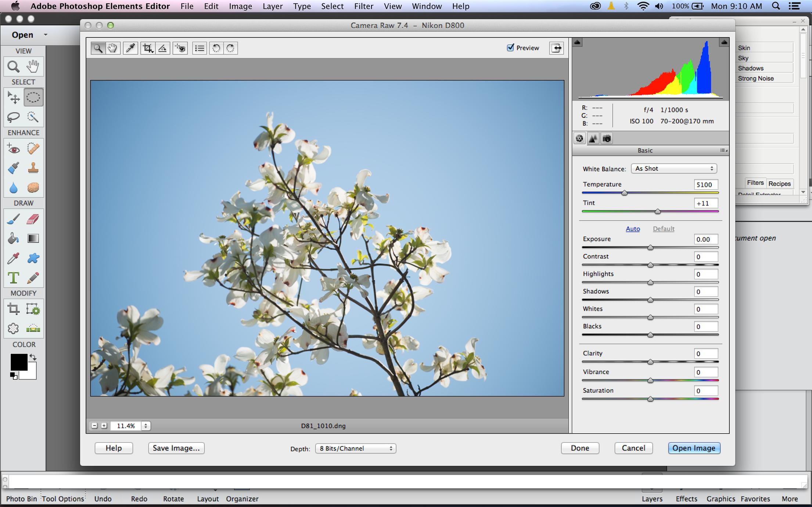Open Camera Raw preferences dialog icon
Screen dimensions: 812x507
(x=200, y=48)
